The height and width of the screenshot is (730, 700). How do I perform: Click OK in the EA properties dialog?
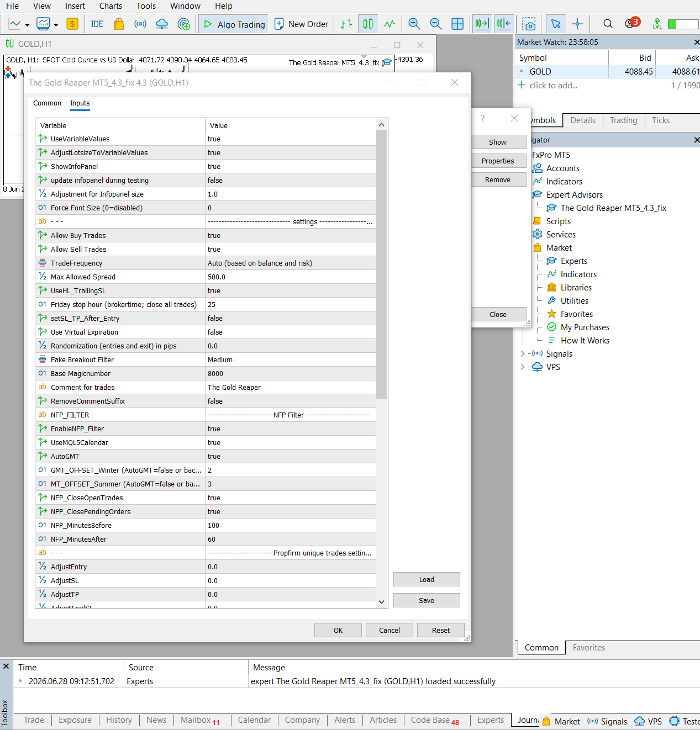[x=338, y=630]
